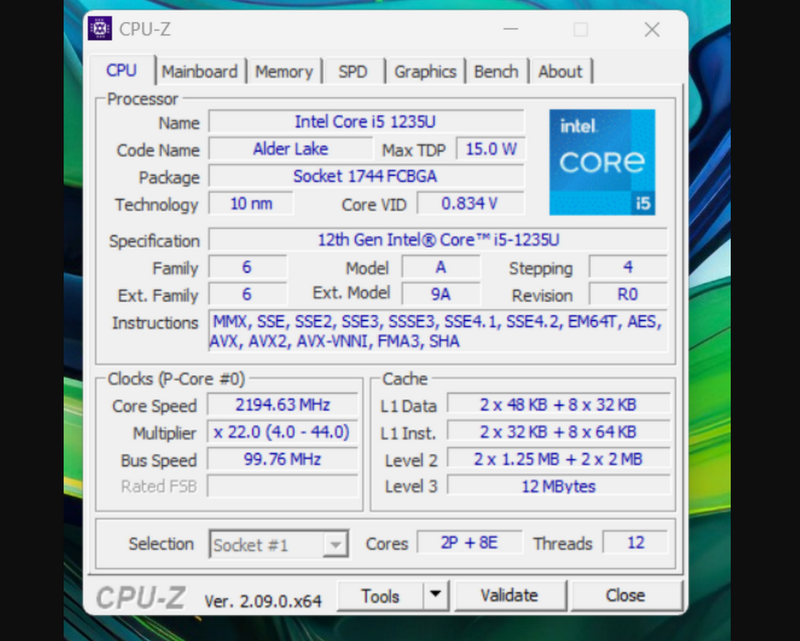The height and width of the screenshot is (641, 800).
Task: Click the Model value A
Action: point(441,267)
